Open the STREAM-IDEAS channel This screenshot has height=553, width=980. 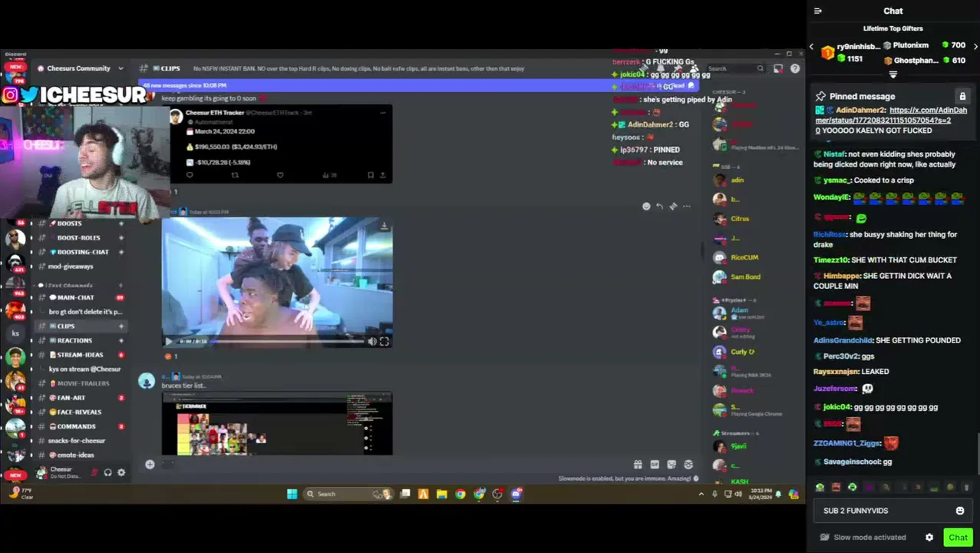click(x=80, y=355)
